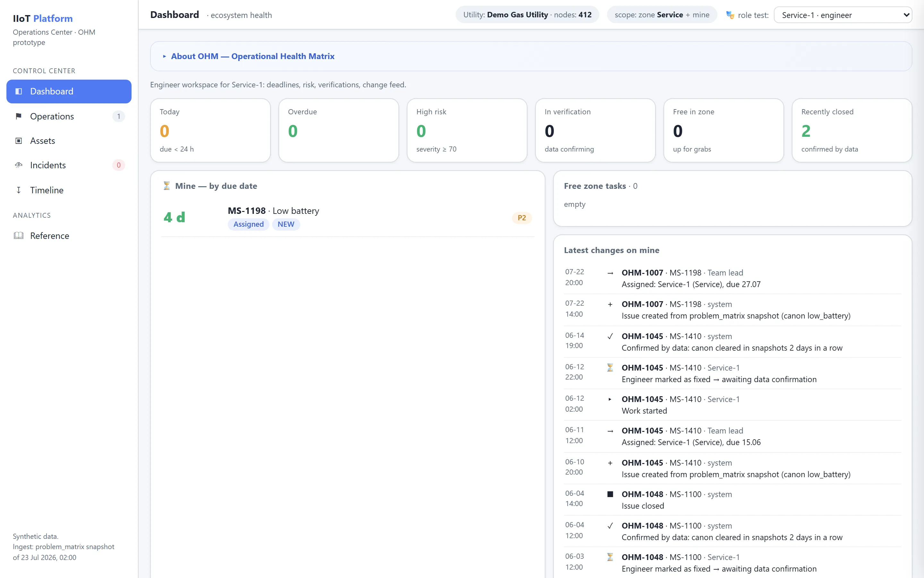
Task: Click play icon of 06-12 02:00 Work started
Action: click(x=610, y=399)
